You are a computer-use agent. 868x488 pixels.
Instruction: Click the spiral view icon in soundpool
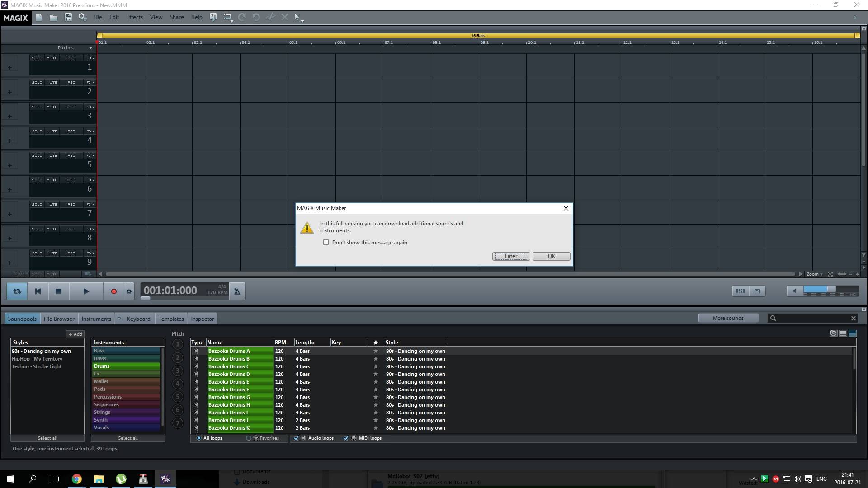[833, 333]
